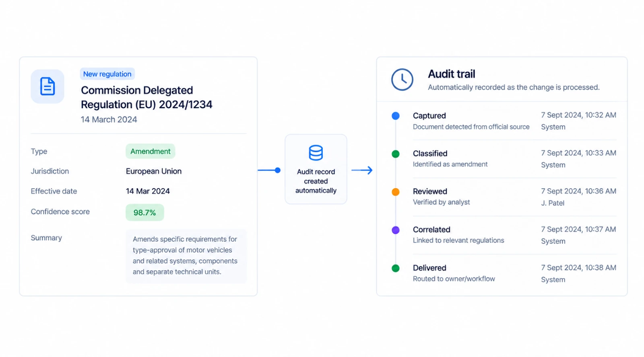Screen dimensions: 644x357
Task: Click the Effective date field label
Action: [54, 191]
